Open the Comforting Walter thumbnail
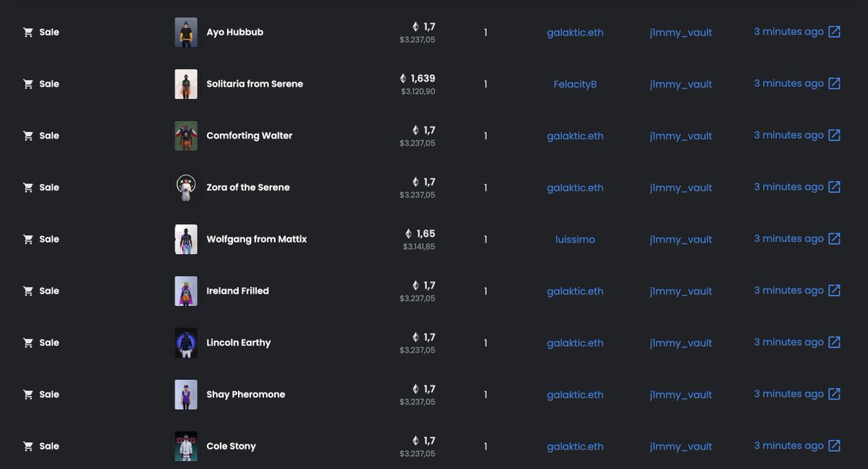 (x=186, y=136)
